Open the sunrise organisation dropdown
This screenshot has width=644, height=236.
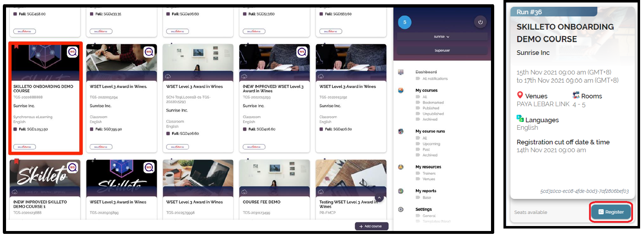tap(442, 37)
